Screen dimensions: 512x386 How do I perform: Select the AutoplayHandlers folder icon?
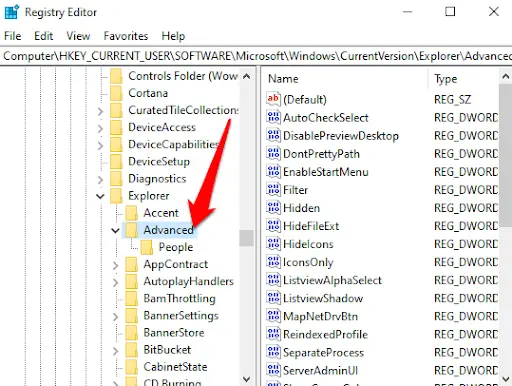click(x=131, y=281)
